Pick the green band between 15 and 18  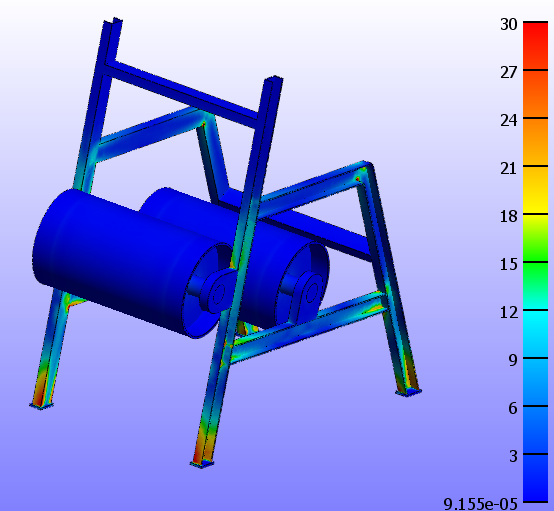click(x=535, y=238)
